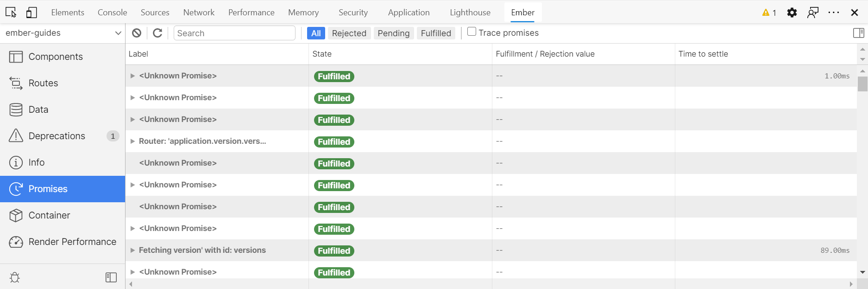Viewport: 868px width, 289px height.
Task: Open the ember-guides app dropdown
Action: click(x=63, y=33)
